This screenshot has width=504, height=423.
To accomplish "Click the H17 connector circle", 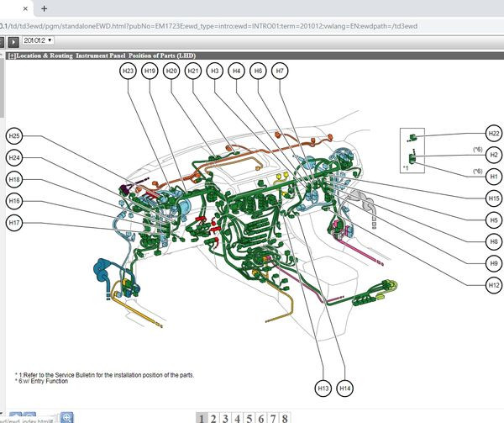I will click(15, 223).
